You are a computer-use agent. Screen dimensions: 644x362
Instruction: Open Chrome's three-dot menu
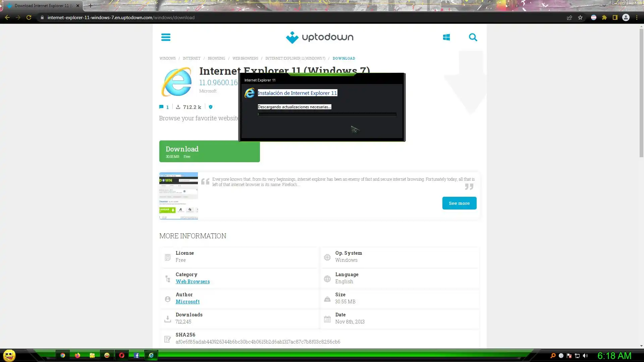(637, 17)
